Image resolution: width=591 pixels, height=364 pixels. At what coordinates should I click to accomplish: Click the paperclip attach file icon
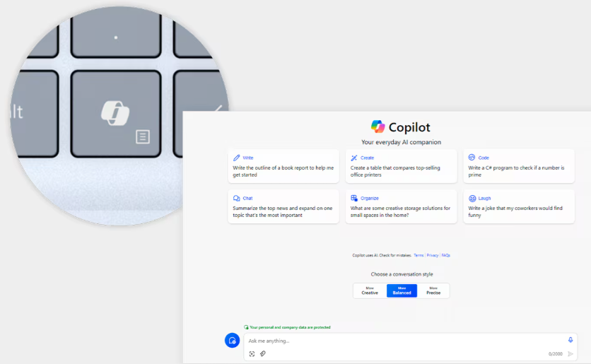262,353
